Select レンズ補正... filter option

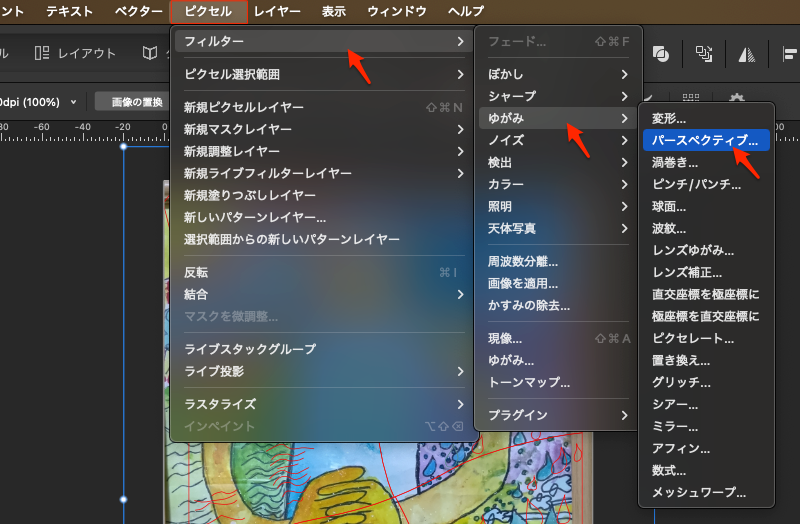click(x=687, y=272)
